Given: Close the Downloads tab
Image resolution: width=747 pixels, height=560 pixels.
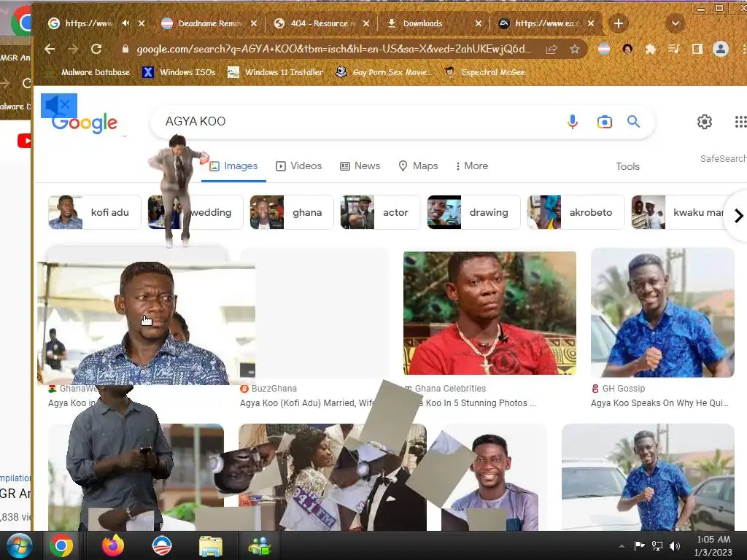Looking at the screenshot, I should tap(479, 23).
